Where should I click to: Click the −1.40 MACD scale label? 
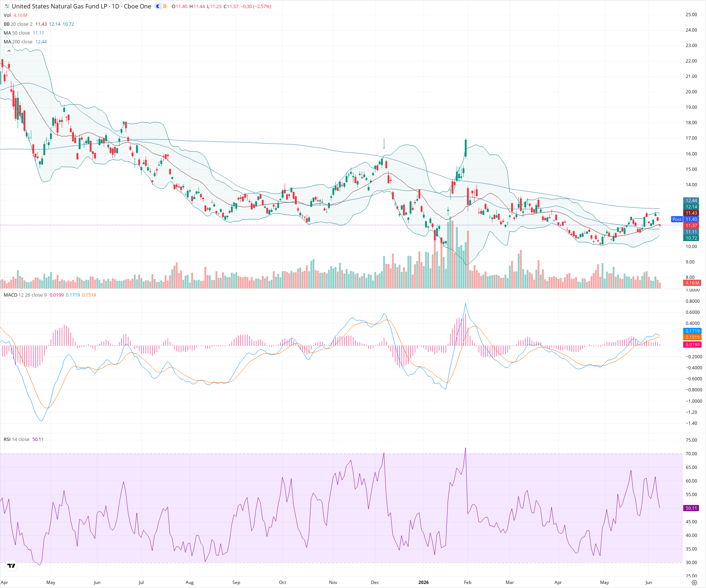(x=691, y=423)
